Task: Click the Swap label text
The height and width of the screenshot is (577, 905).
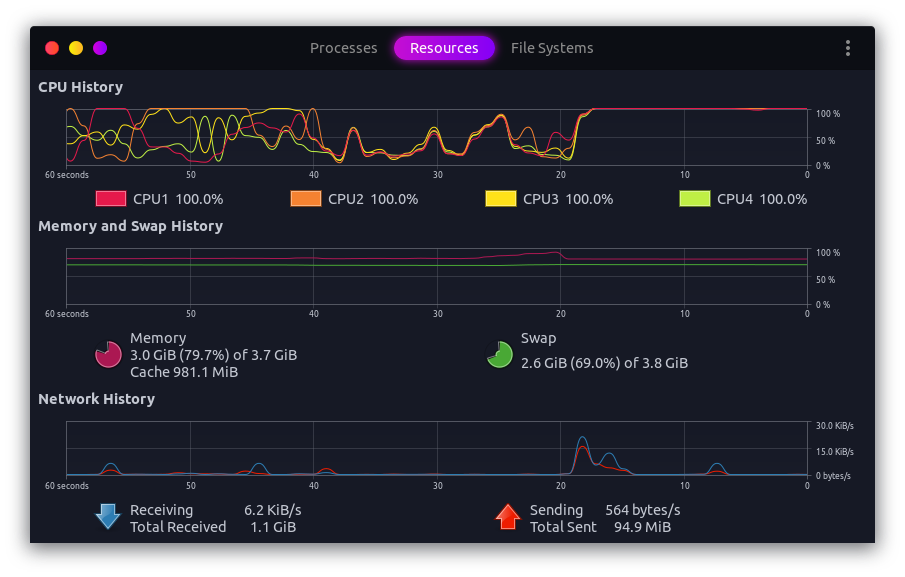Action: point(538,338)
